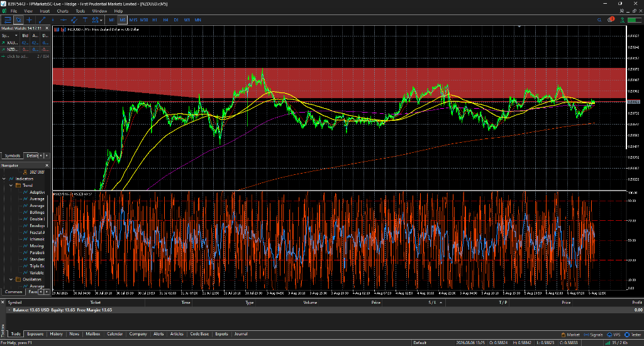Click the account profile icon top right

pos(623,20)
